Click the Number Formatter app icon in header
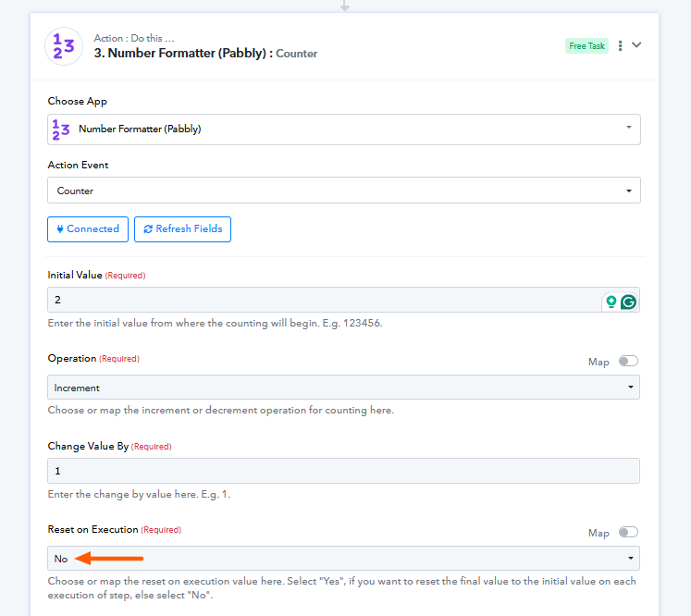 tap(64, 46)
